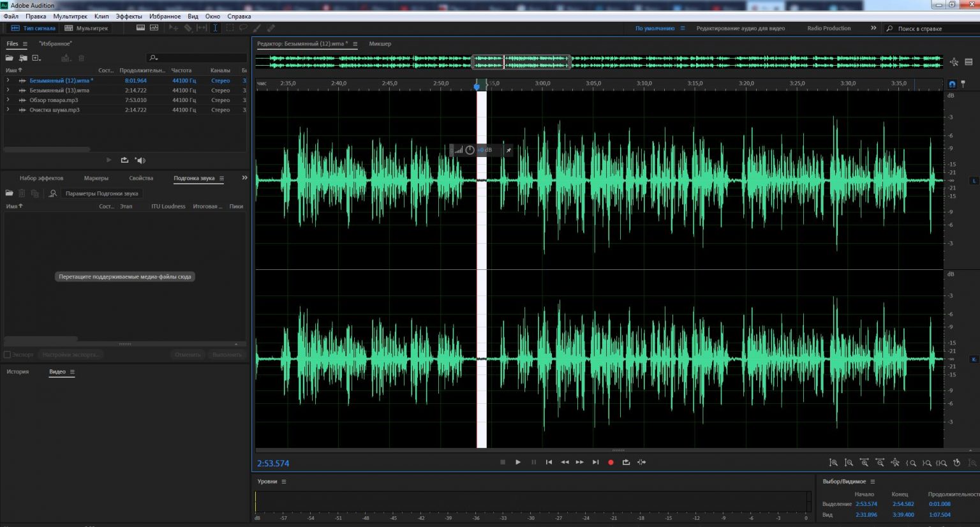Click Параметры Подгонки звука button
980x527 pixels.
click(101, 193)
